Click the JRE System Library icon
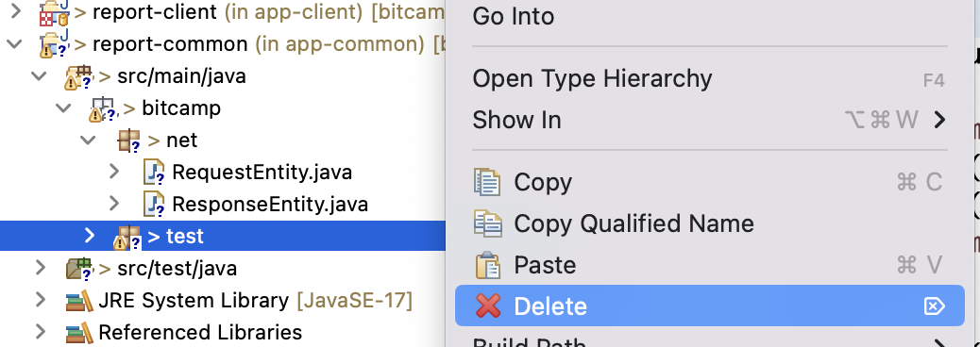 point(79,301)
